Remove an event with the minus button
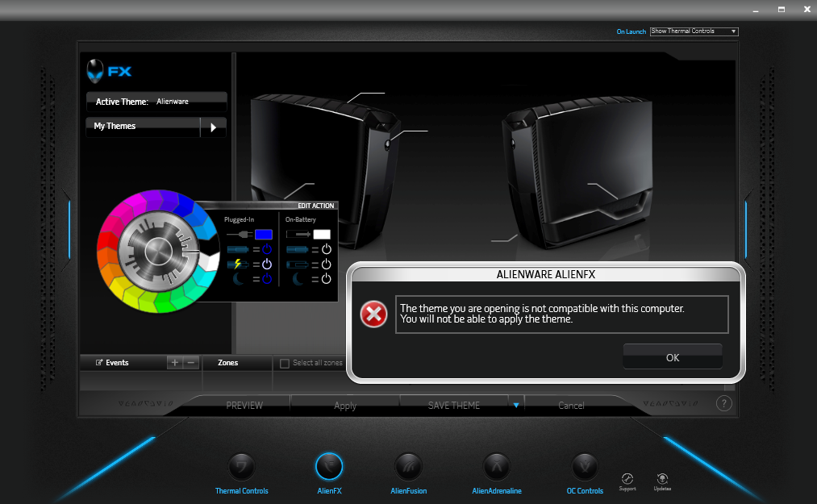Viewport: 817px width, 504px height. pos(191,363)
